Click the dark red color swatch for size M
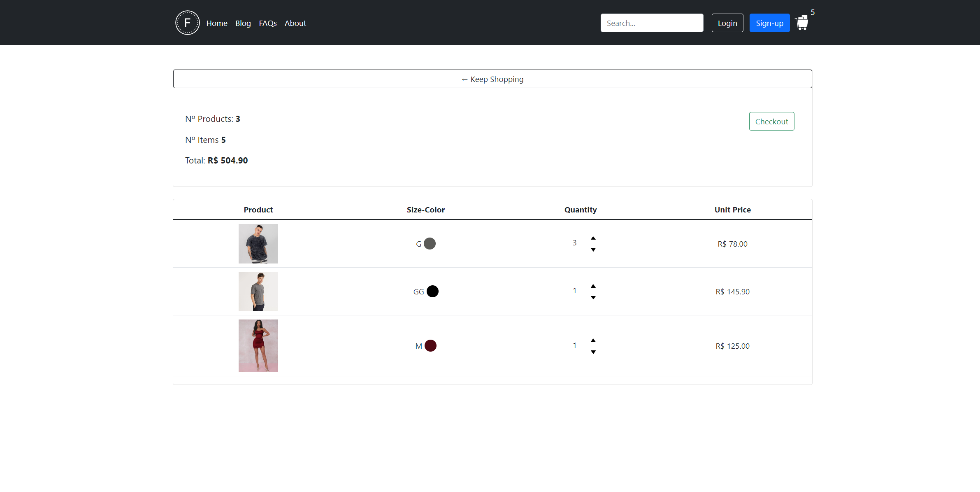Screen dimensions: 980x492 430,346
